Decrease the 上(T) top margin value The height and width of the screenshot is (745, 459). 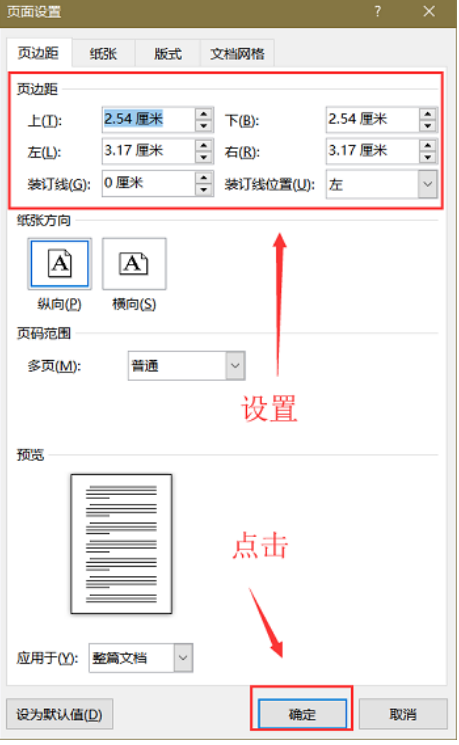tap(204, 125)
